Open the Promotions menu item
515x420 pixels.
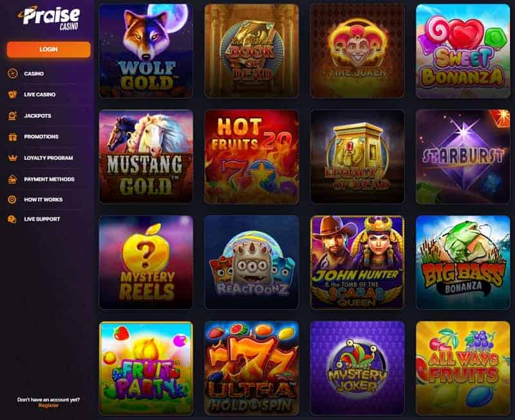pos(41,137)
